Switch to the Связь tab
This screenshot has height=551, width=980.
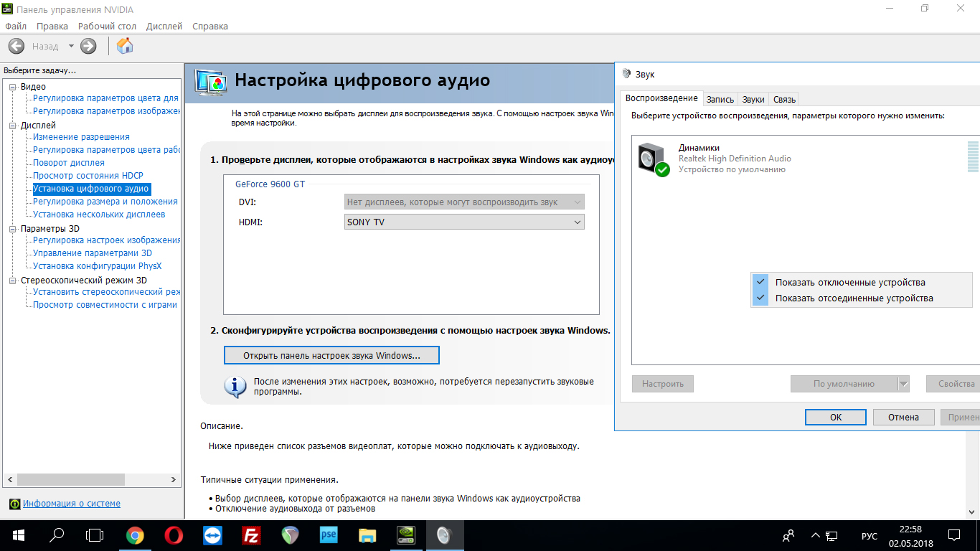pyautogui.click(x=784, y=100)
